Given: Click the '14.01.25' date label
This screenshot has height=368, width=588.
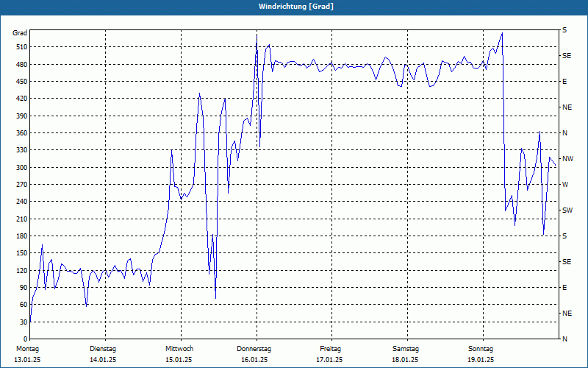Looking at the screenshot, I should (x=103, y=360).
